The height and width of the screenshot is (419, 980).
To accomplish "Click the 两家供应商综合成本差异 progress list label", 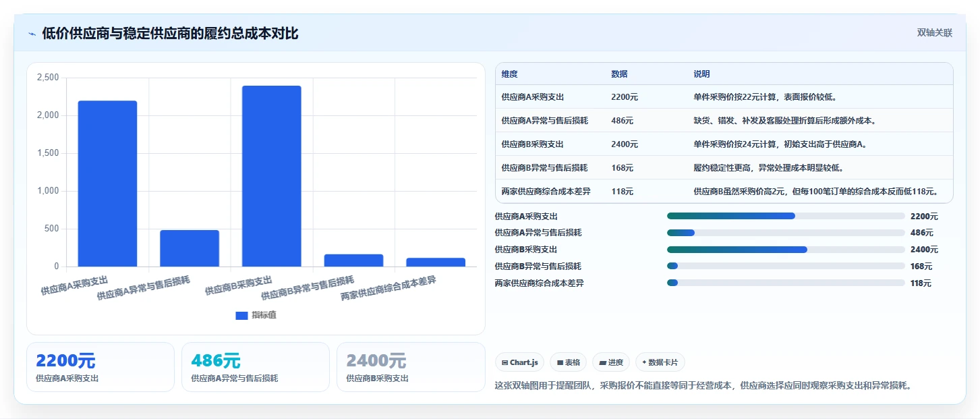I will pos(539,283).
